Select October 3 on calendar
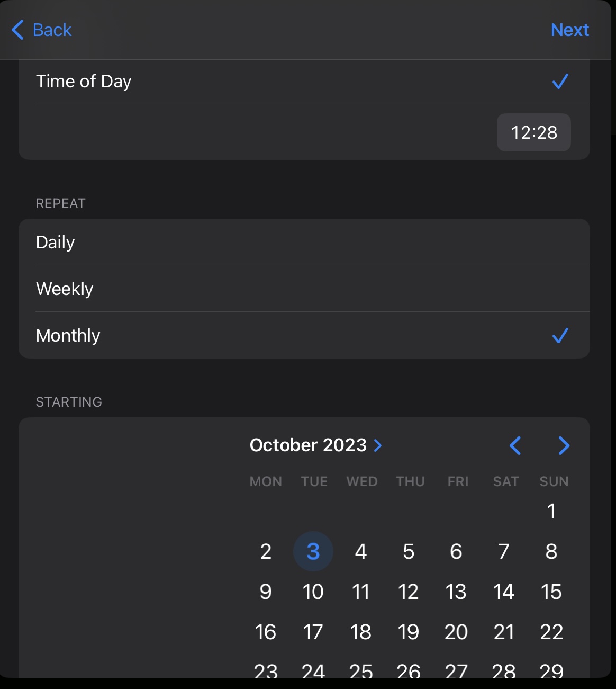The image size is (616, 689). coord(313,551)
